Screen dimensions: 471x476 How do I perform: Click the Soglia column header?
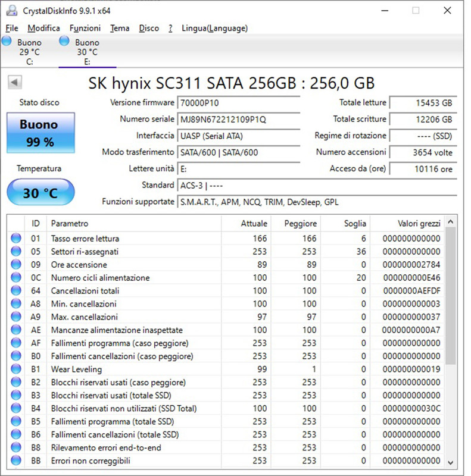345,224
